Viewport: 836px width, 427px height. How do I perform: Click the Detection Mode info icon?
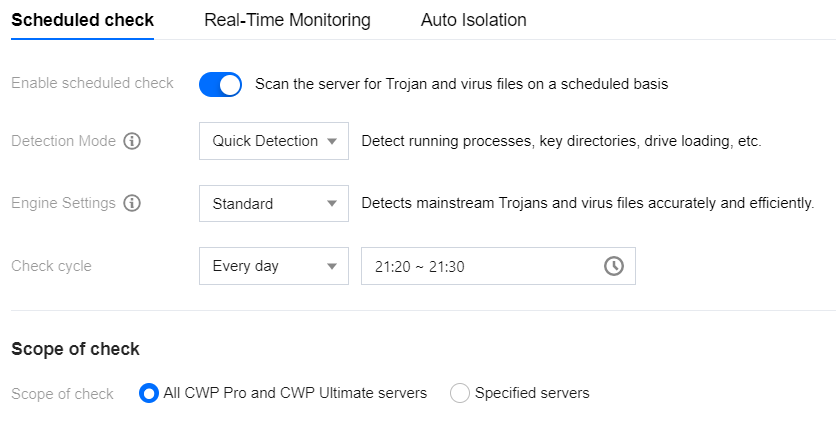[132, 141]
